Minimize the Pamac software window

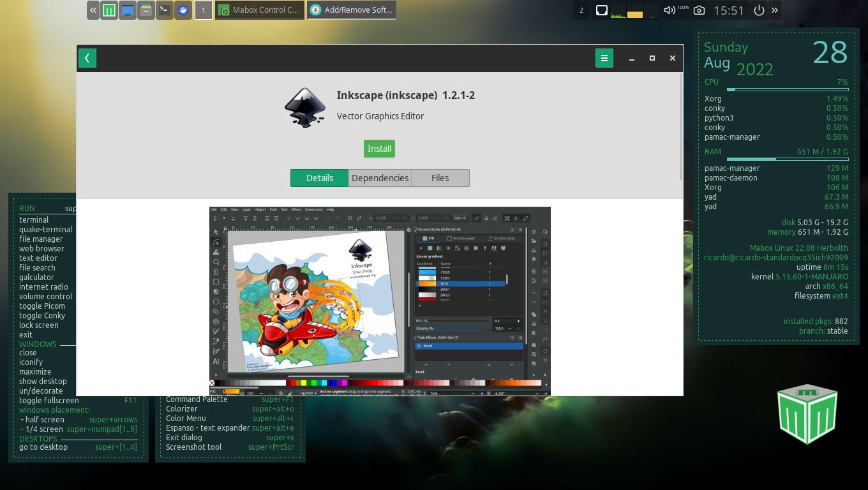631,58
